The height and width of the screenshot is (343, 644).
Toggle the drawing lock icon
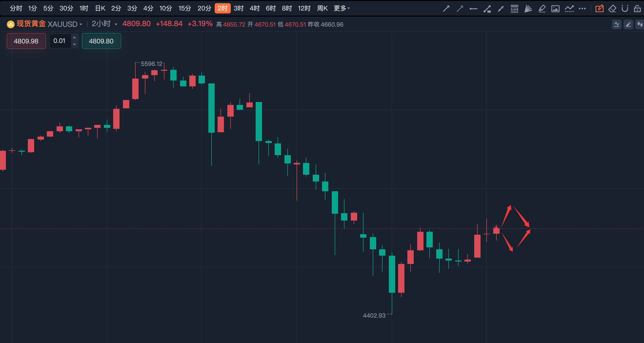637,9
